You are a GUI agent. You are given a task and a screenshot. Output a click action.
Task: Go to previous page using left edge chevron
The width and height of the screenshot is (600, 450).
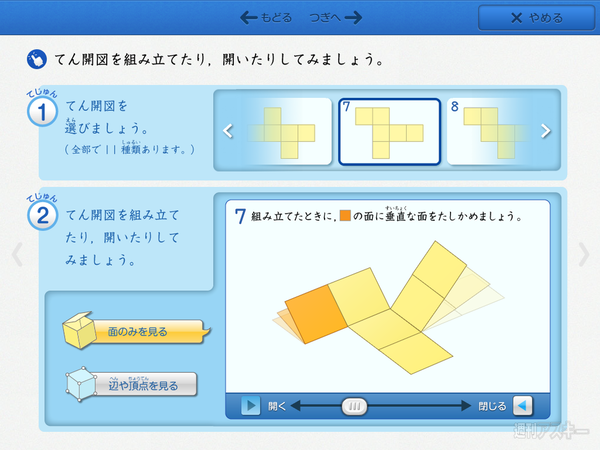[17, 254]
